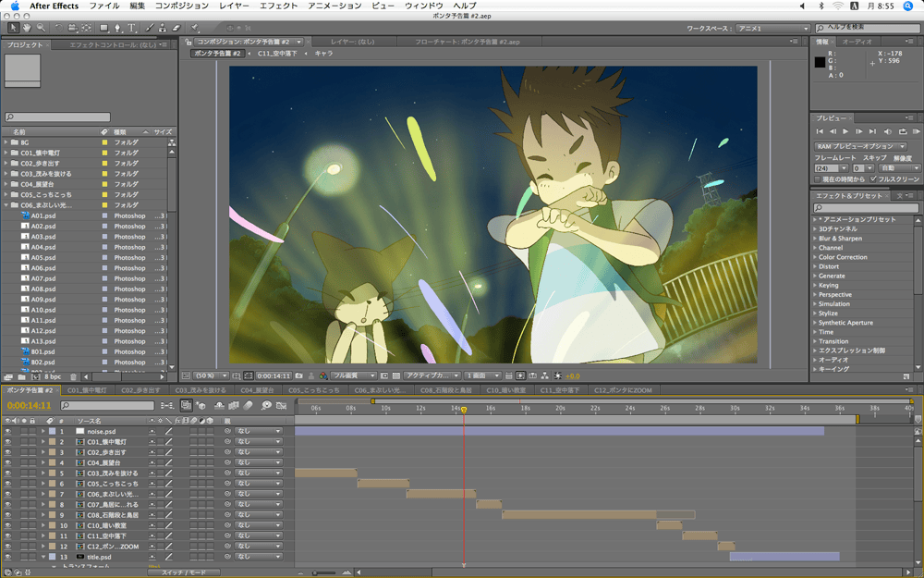The image size is (924, 578).
Task: Open the ワークスペース dropdown
Action: point(772,29)
